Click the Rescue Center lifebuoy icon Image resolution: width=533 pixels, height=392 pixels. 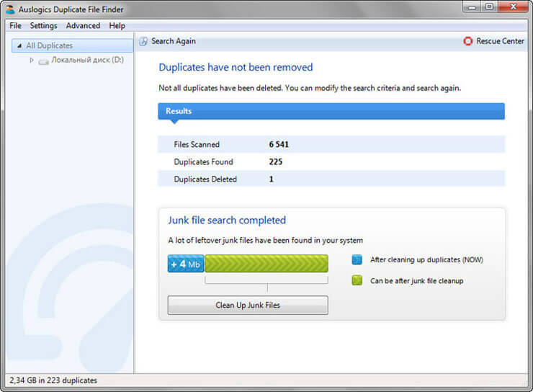[x=468, y=42]
